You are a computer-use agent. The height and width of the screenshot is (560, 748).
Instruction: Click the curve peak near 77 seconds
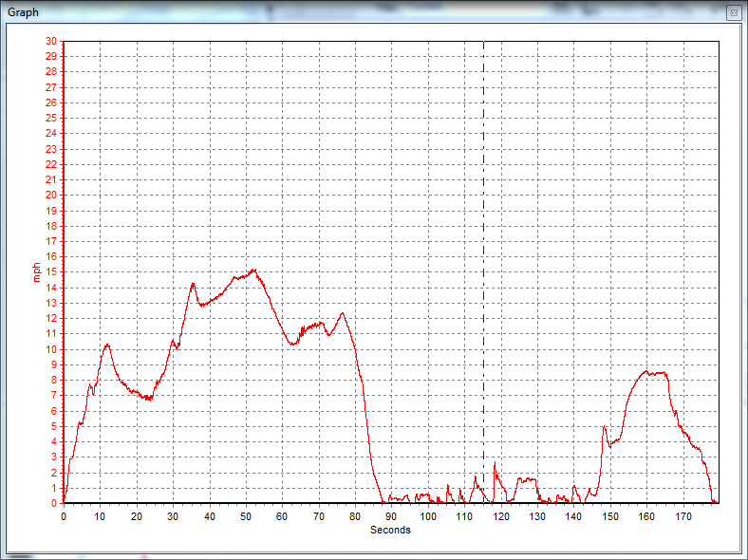(x=343, y=313)
